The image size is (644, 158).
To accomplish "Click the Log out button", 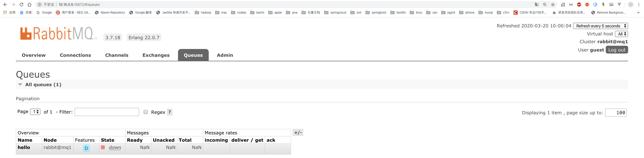I will [x=617, y=50].
